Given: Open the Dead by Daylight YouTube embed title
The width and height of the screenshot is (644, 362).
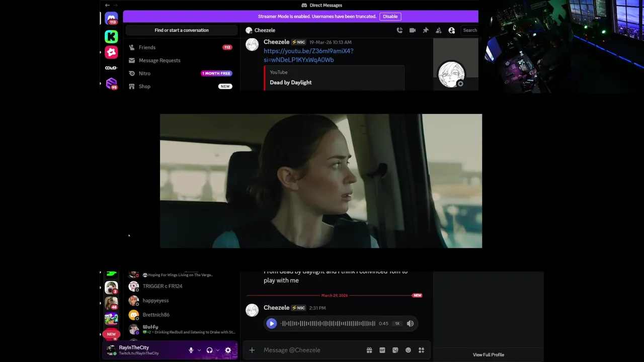Looking at the screenshot, I should 291,82.
